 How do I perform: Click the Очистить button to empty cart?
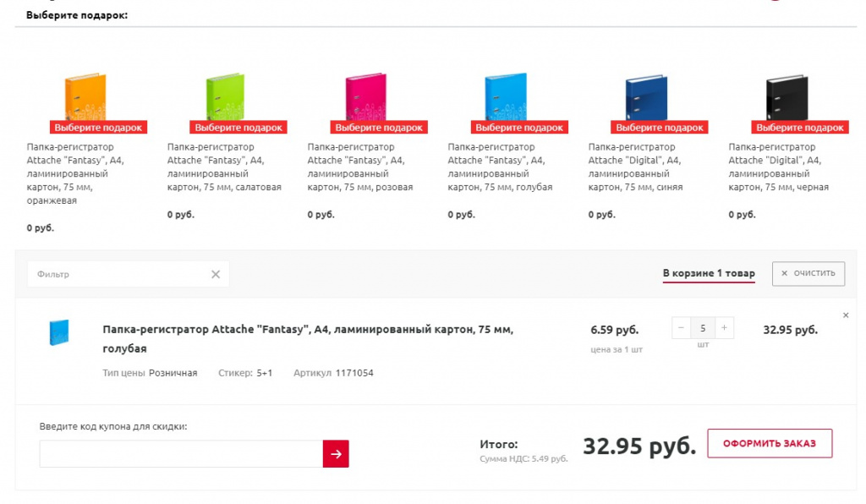[x=808, y=273]
